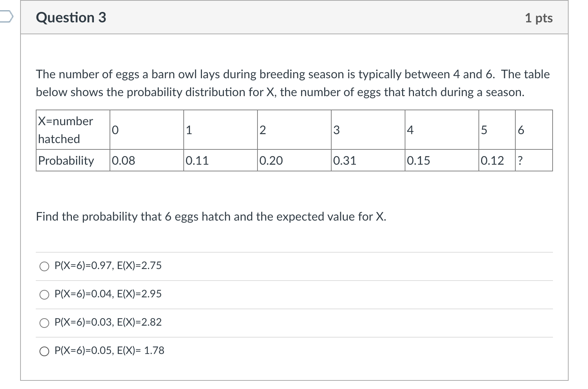Click the 0.15 probability cell
This screenshot has height=389, width=588.
442,161
